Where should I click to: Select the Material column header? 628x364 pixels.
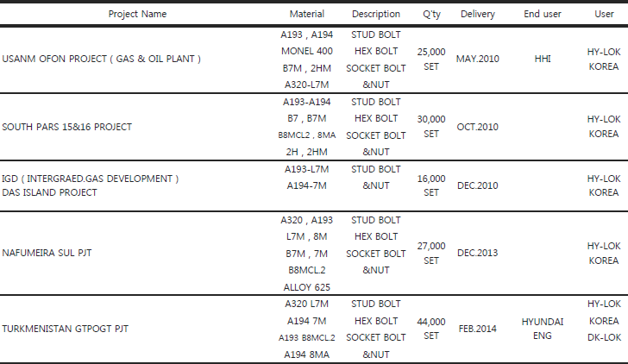pyautogui.click(x=307, y=14)
